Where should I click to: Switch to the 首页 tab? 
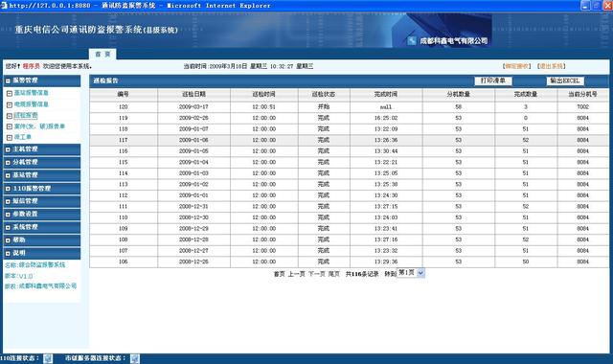click(102, 55)
